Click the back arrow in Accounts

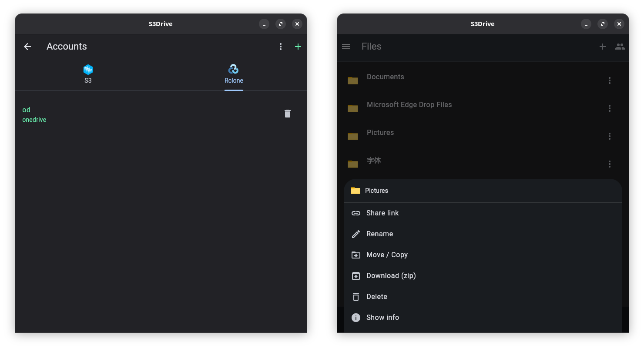pos(27,47)
